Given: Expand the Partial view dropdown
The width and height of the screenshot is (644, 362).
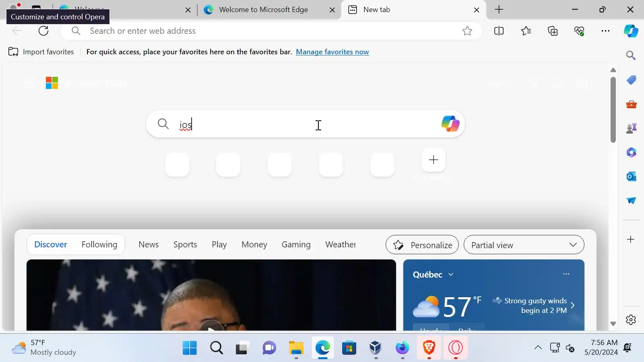Looking at the screenshot, I should [x=524, y=245].
